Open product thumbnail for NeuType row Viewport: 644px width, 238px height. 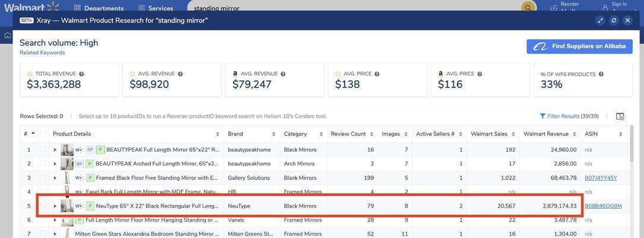click(67, 205)
